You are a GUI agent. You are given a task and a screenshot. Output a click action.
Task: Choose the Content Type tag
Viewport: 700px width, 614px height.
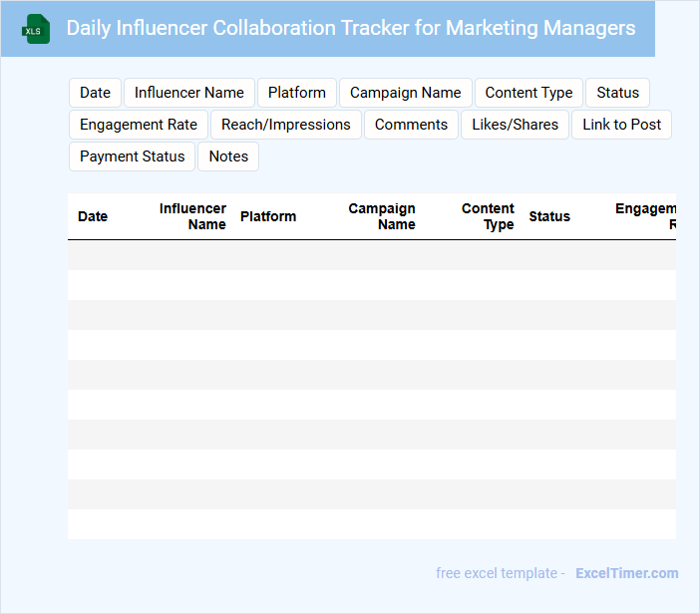pos(528,93)
